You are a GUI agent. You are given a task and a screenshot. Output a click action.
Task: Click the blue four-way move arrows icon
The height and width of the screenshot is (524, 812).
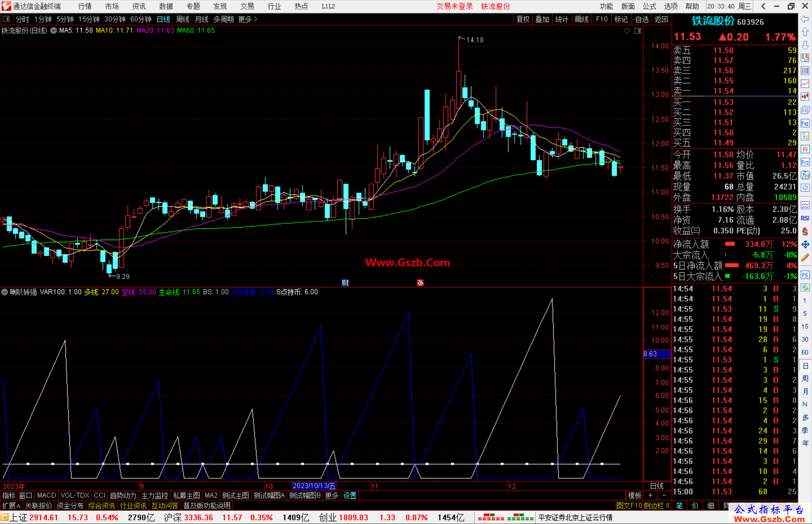pos(805,245)
